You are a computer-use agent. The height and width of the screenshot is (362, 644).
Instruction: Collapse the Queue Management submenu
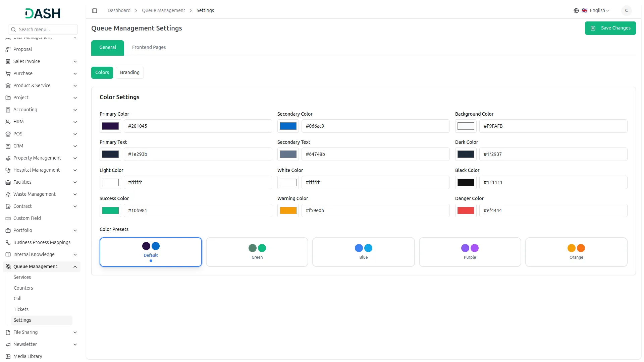click(75, 267)
